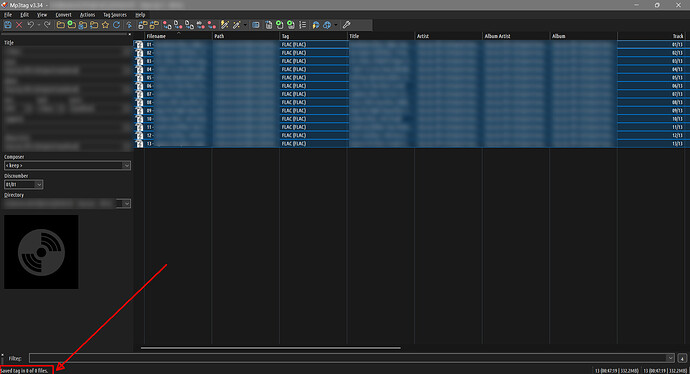Screen dimensions: 690x374
Task: Click the file icon of row 13
Action: click(x=139, y=144)
